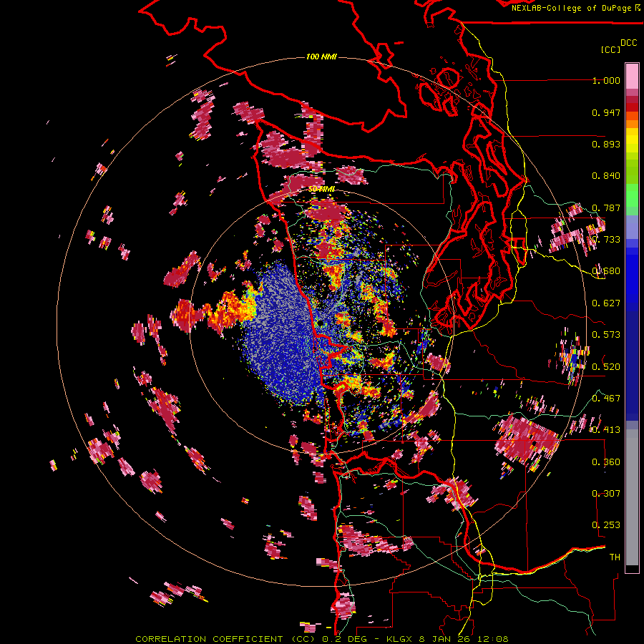The image size is (644, 644).
Task: Pick the bright green swatch in color bar
Action: (x=632, y=195)
